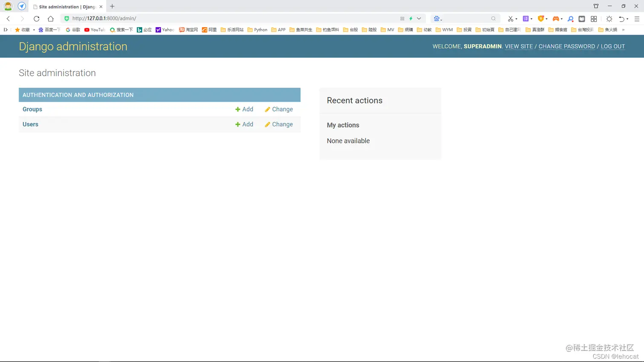Click the green lightning speed mode icon

click(x=411, y=19)
